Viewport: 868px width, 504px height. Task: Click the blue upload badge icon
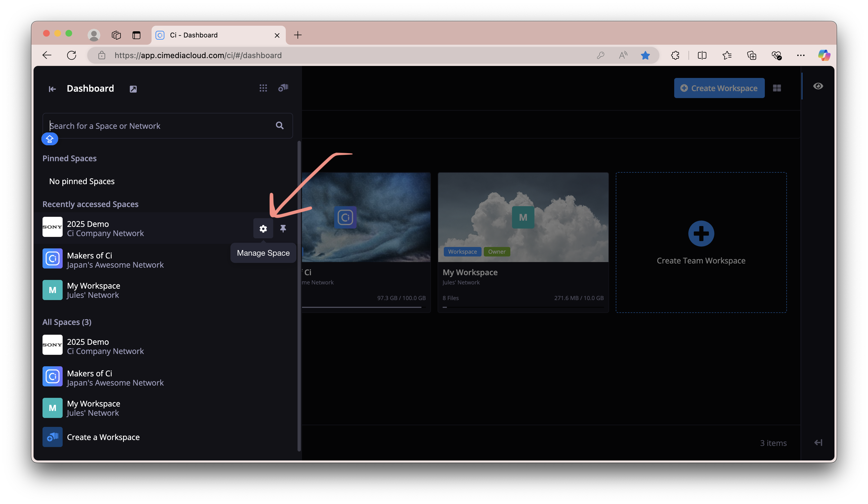(49, 139)
